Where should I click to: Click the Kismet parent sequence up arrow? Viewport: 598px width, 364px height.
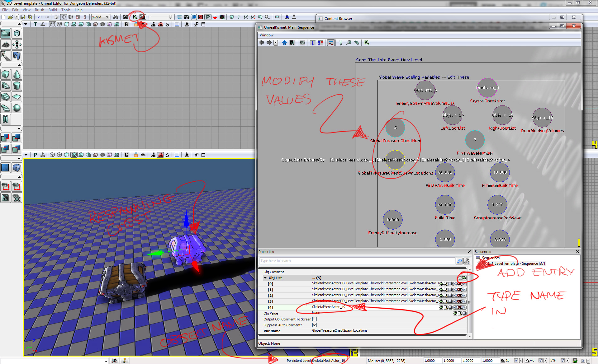pos(284,43)
